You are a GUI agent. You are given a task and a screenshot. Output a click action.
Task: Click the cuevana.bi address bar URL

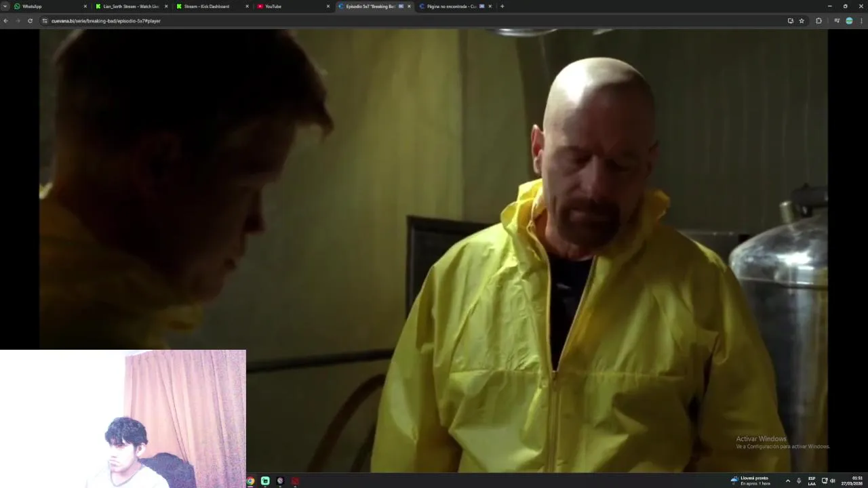pos(106,21)
